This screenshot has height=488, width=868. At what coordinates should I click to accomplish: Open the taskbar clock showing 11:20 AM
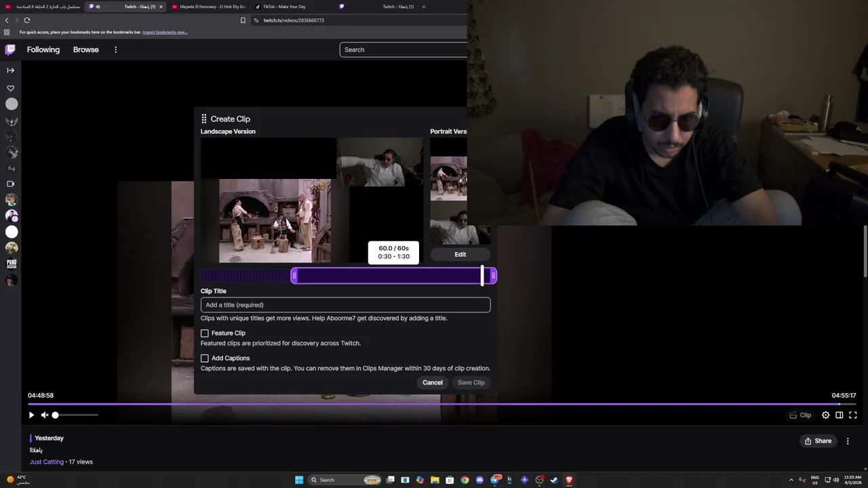point(852,480)
